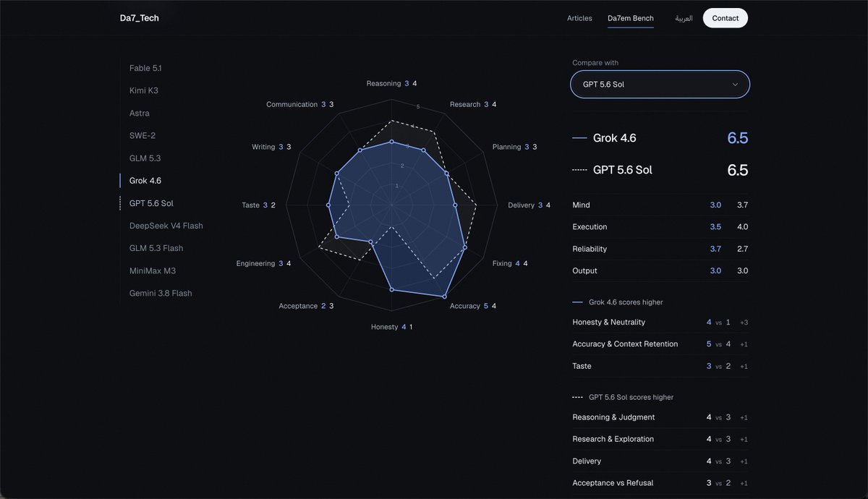Screen dimensions: 868x499
Task: Click the Da7_Tech site logo
Action: pos(140,18)
